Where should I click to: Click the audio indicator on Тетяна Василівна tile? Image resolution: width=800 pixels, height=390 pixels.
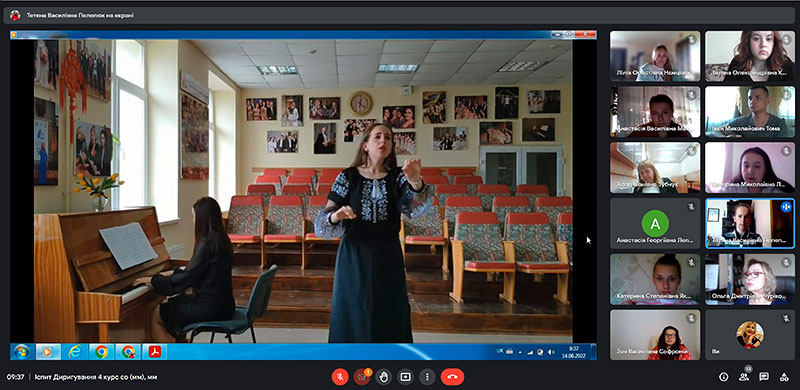[x=786, y=207]
